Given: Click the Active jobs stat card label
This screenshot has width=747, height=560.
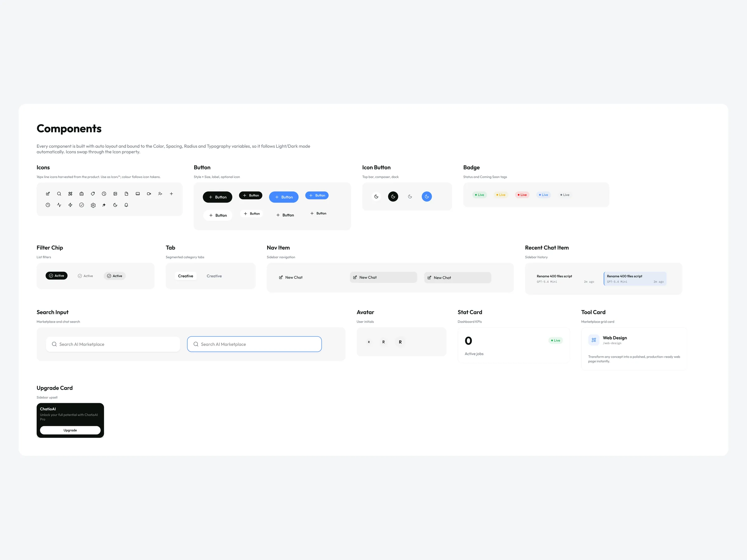Looking at the screenshot, I should click(474, 354).
